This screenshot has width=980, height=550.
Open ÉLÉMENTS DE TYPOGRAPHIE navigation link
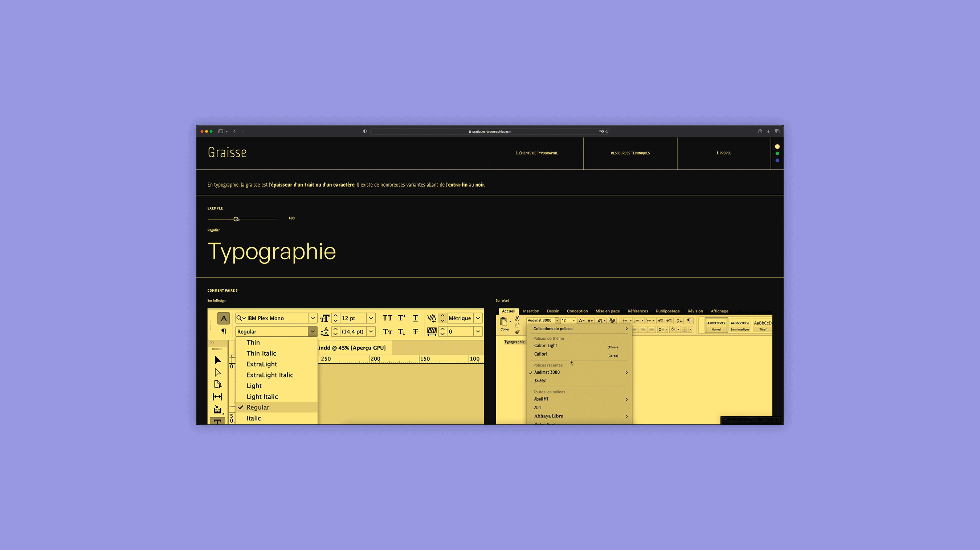click(x=537, y=153)
